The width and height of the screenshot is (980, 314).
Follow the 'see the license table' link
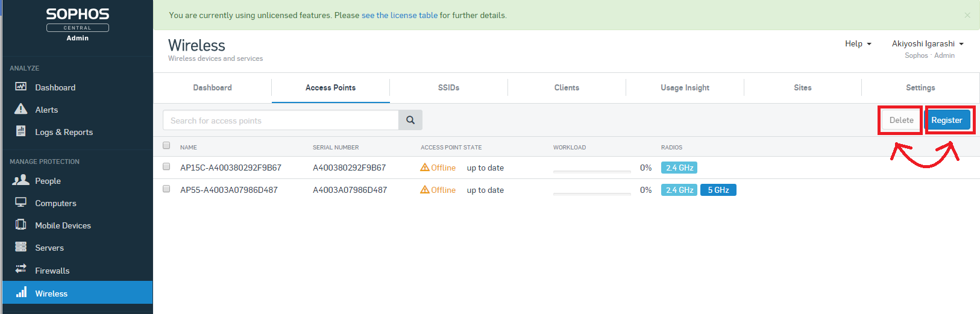[399, 15]
